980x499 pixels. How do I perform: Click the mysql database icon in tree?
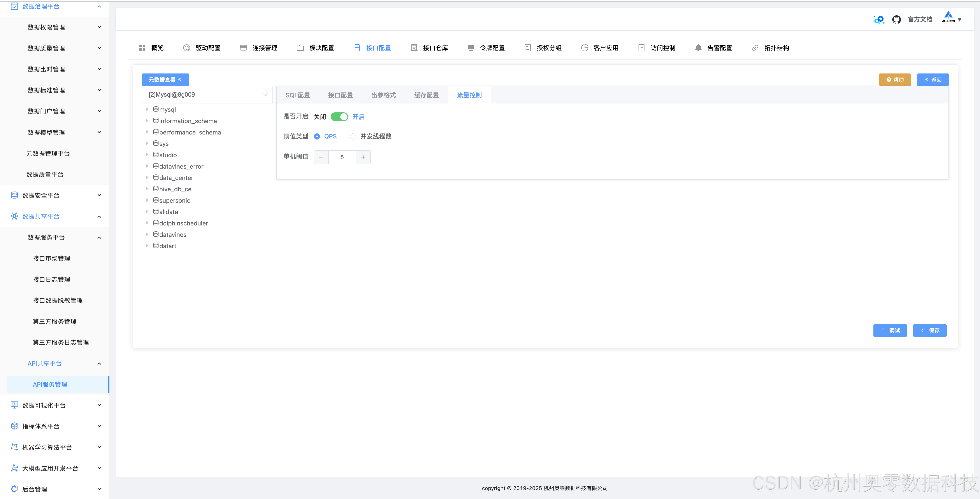[156, 109]
